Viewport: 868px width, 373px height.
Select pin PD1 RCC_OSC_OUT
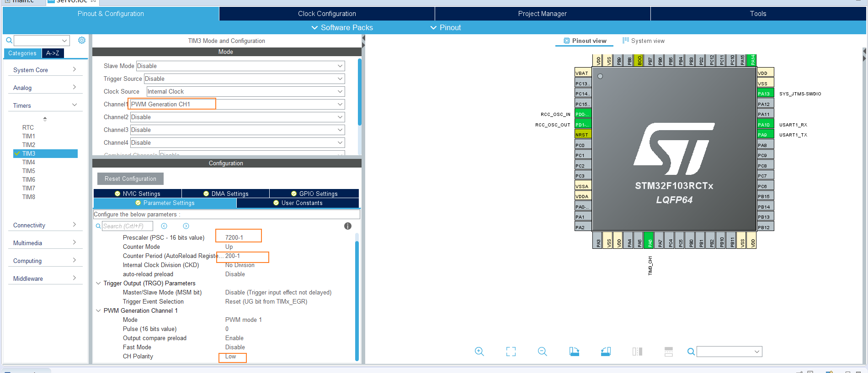coord(583,125)
